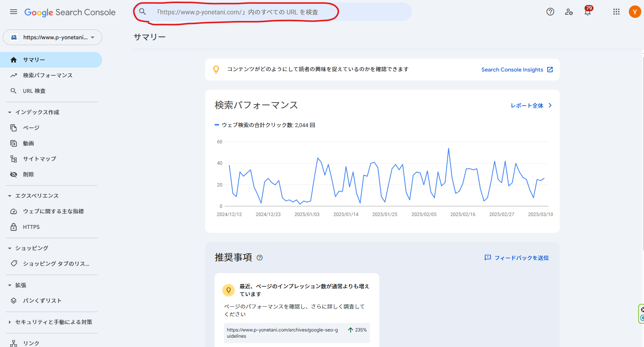Click the レポート全体 link
Viewport: 644px width, 347px height.
coord(531,106)
